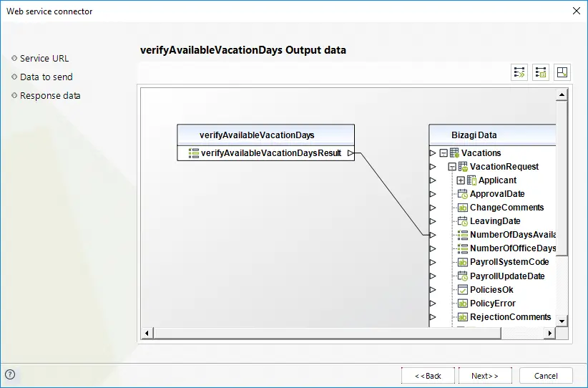Click the expand mapping view icon

pyautogui.click(x=562, y=72)
